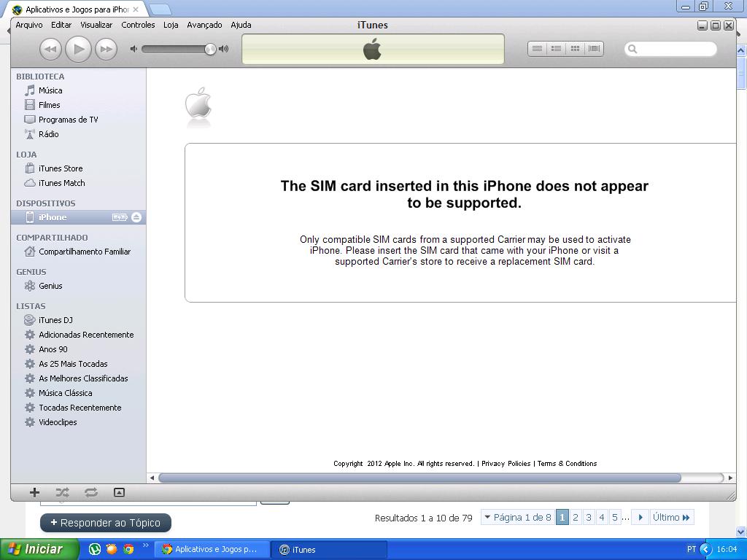Toggle shuffle playback
Screen dimensions: 747x560
[63, 492]
